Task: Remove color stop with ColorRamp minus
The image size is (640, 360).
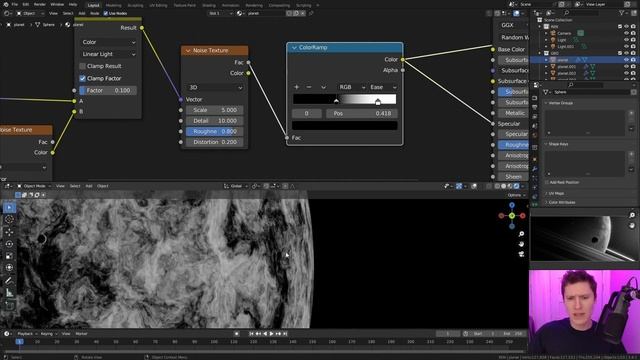Action: coord(309,87)
